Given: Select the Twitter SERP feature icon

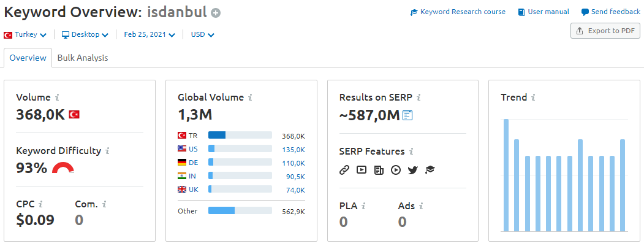Looking at the screenshot, I should tap(413, 169).
